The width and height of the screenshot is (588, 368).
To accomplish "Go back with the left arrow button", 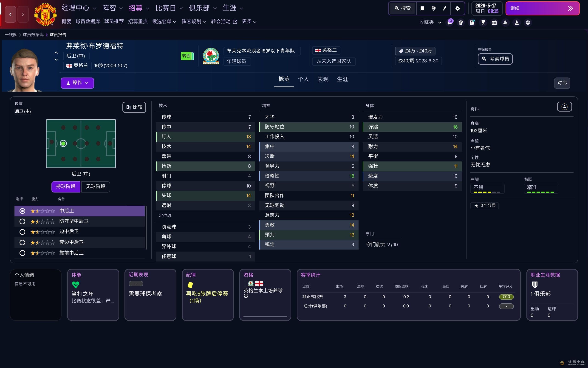I will coord(10,14).
